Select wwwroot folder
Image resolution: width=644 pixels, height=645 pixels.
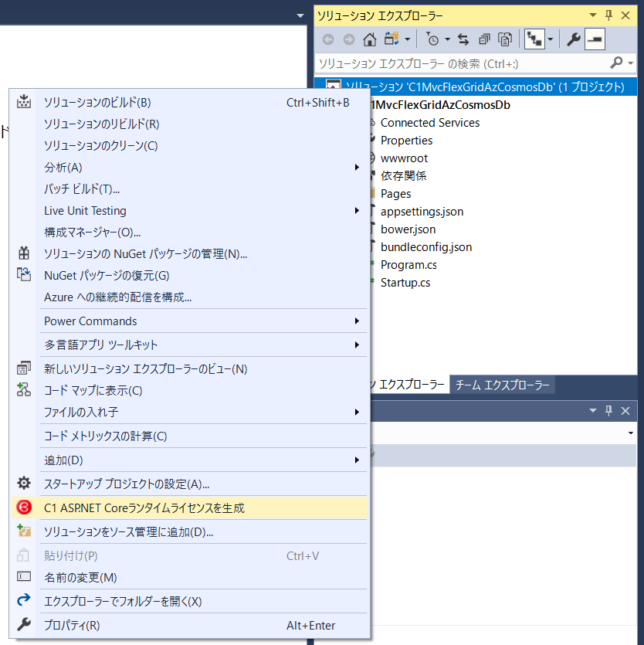pos(404,158)
